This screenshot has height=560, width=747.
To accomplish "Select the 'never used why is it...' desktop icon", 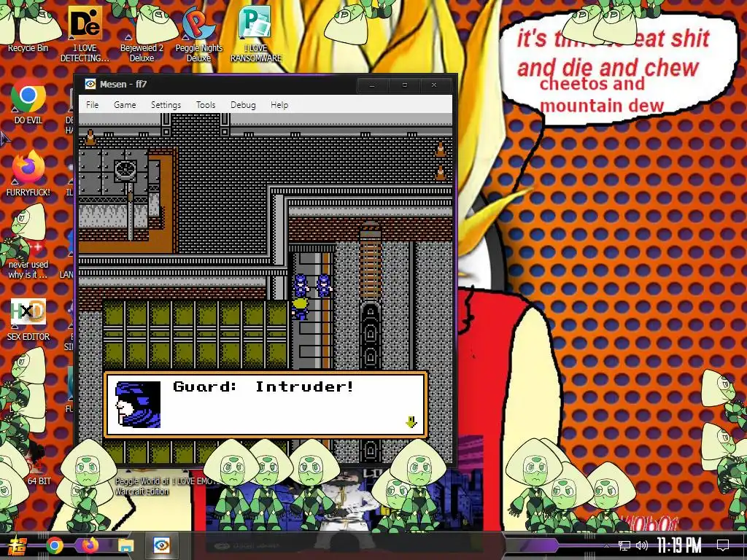I will 28,243.
